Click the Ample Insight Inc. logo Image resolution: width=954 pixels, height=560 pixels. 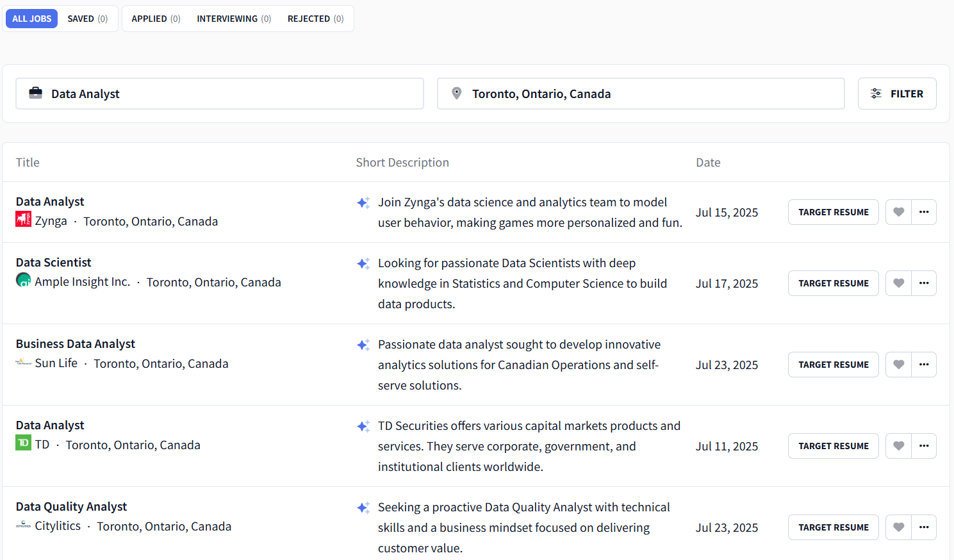coord(24,280)
